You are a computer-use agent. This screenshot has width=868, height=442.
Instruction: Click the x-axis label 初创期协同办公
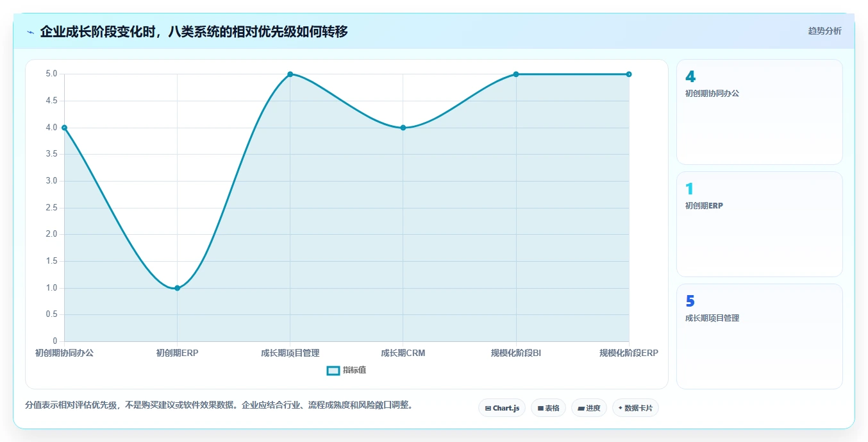click(64, 353)
